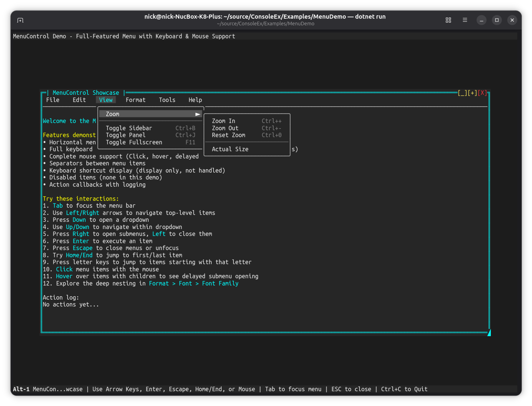Choose Actual Size in Zoom submenu

click(230, 149)
